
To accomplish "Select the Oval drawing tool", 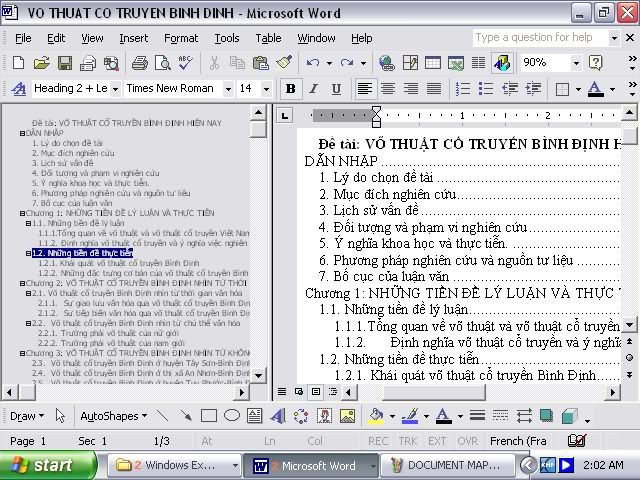I will [231, 416].
